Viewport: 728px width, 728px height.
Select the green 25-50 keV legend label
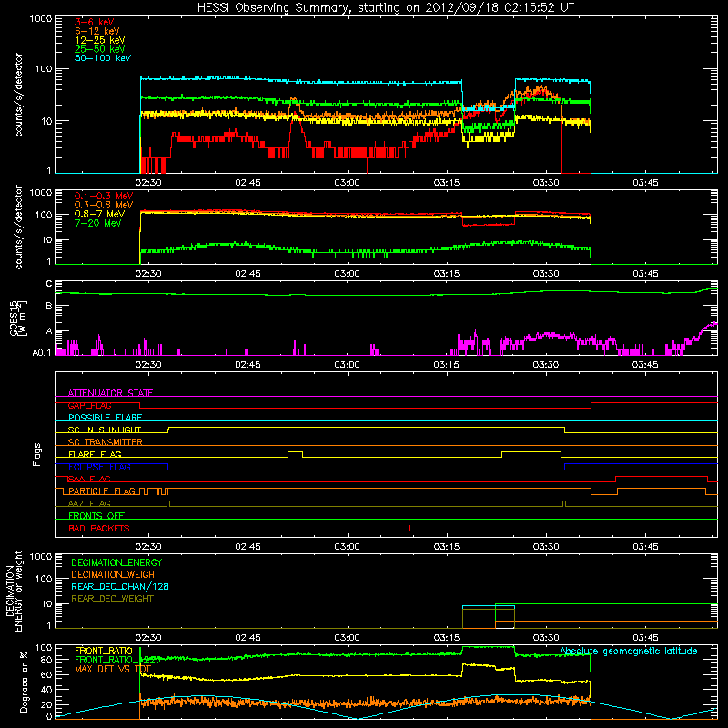100,49
